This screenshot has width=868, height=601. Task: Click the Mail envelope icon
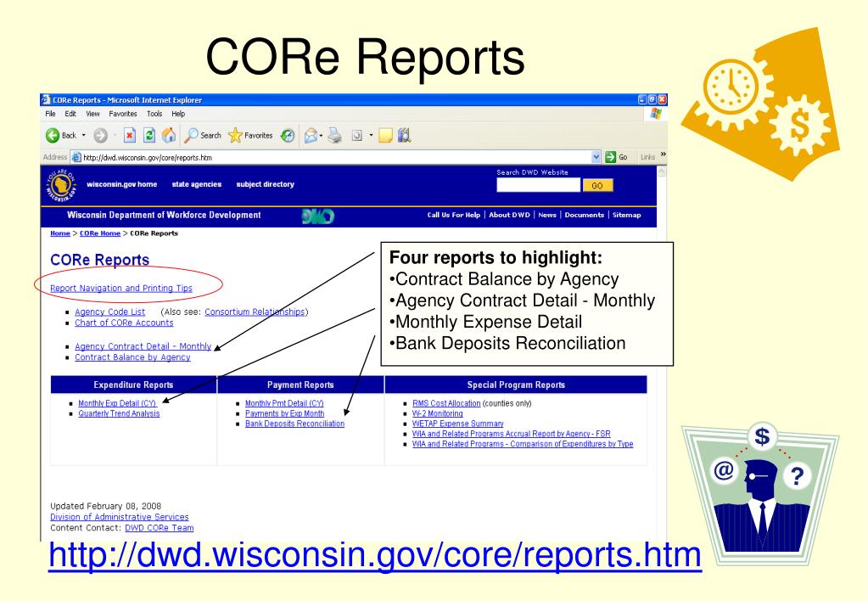point(311,135)
